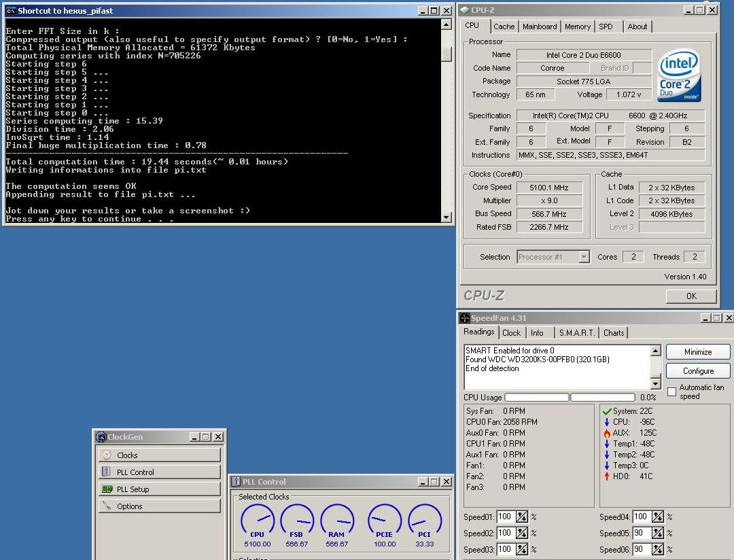
Task: Adjust the Speed05 spinner arrows
Action: (x=658, y=533)
